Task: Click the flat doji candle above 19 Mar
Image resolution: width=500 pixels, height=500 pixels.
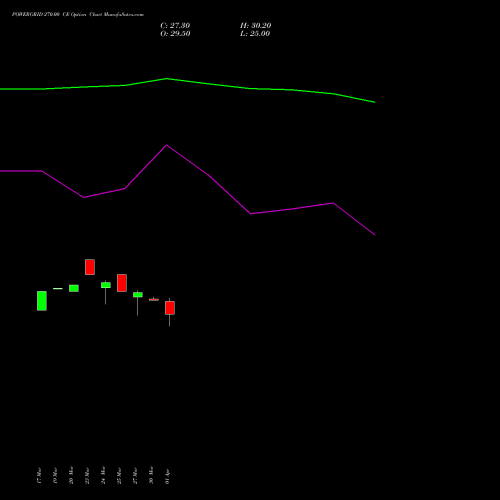Action: (x=58, y=288)
